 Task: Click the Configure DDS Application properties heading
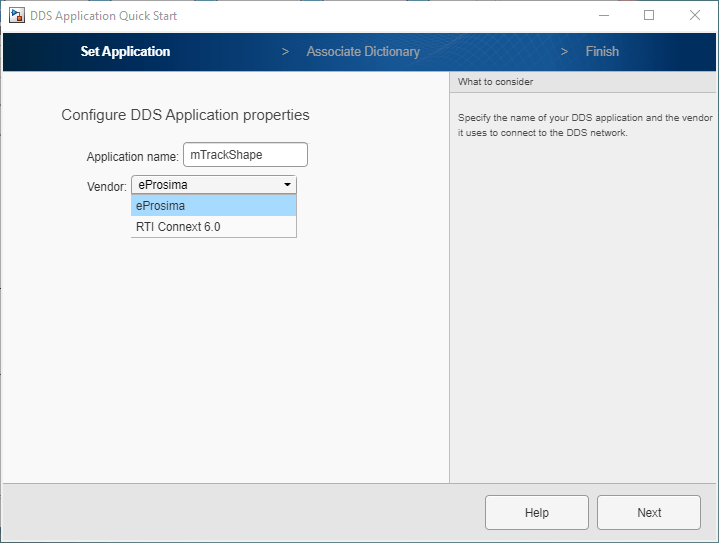[x=185, y=115]
